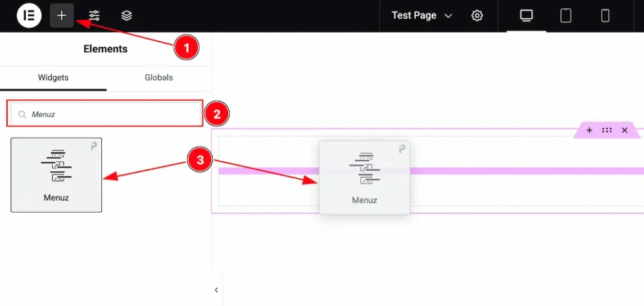644x306 pixels.
Task: Switch to the Globals tab
Action: tap(158, 77)
